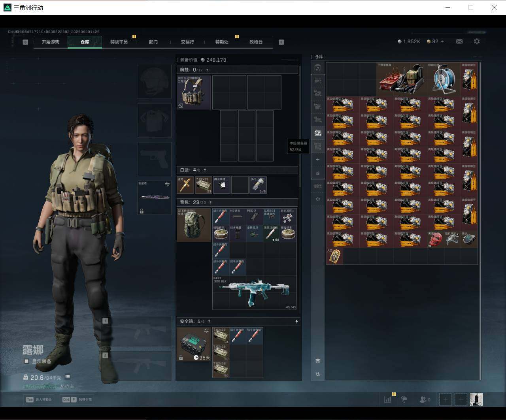Click the stack layers icon in warehouse sidebar
The image size is (506, 420).
point(318,361)
